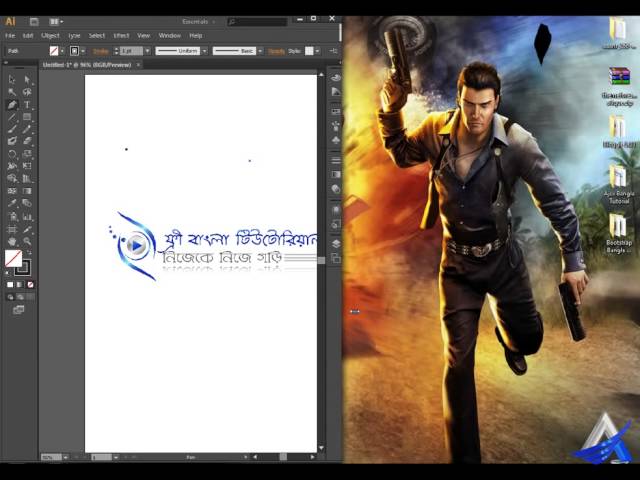Select the Scale tool

(27, 154)
